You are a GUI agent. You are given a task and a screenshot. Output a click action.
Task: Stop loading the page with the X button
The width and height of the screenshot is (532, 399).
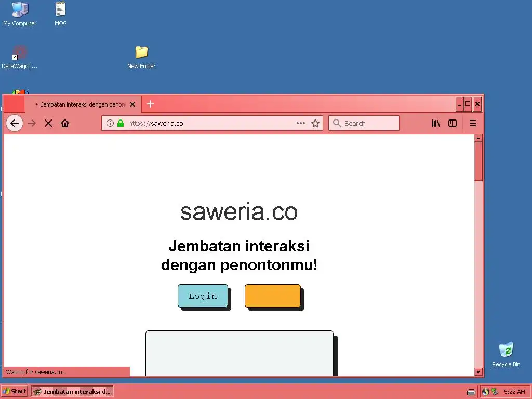pos(48,123)
